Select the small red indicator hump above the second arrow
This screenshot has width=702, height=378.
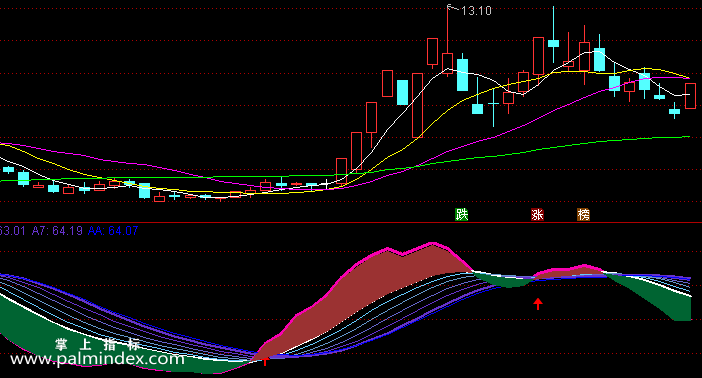(x=569, y=271)
